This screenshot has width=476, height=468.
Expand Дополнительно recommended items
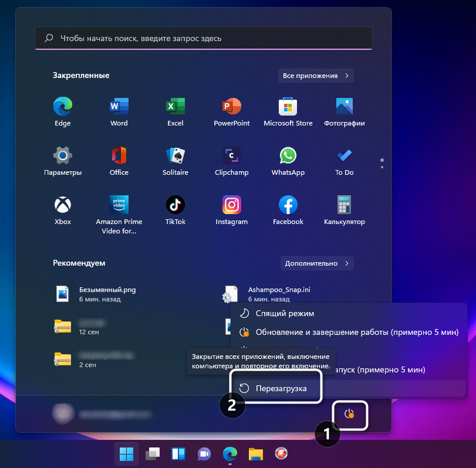click(317, 263)
